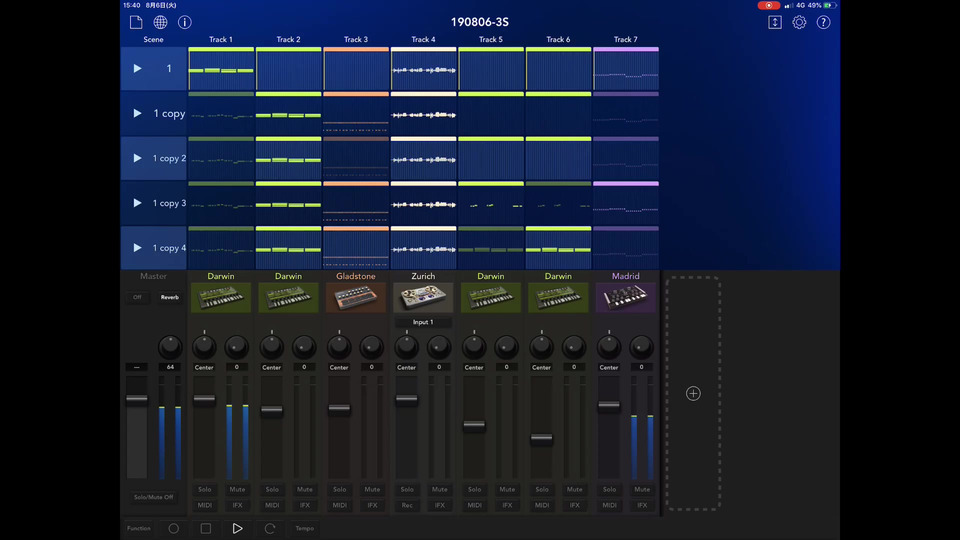Click the Master volume fader

point(137,399)
